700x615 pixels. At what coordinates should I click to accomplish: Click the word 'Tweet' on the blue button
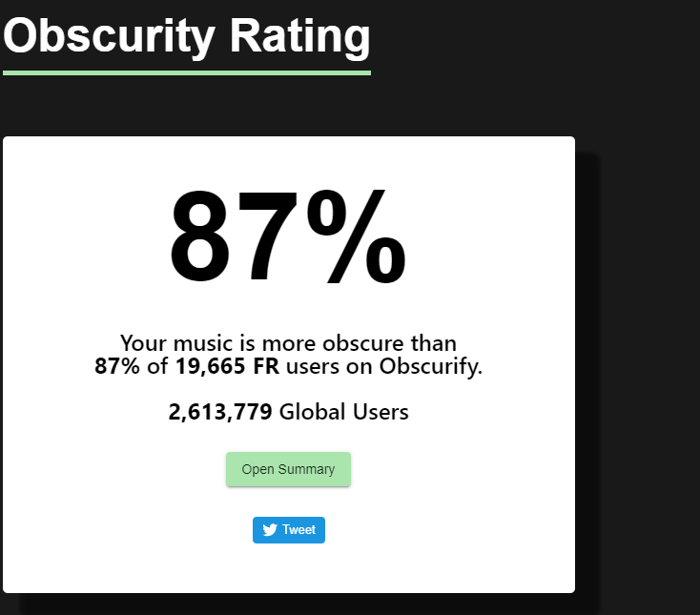click(299, 530)
